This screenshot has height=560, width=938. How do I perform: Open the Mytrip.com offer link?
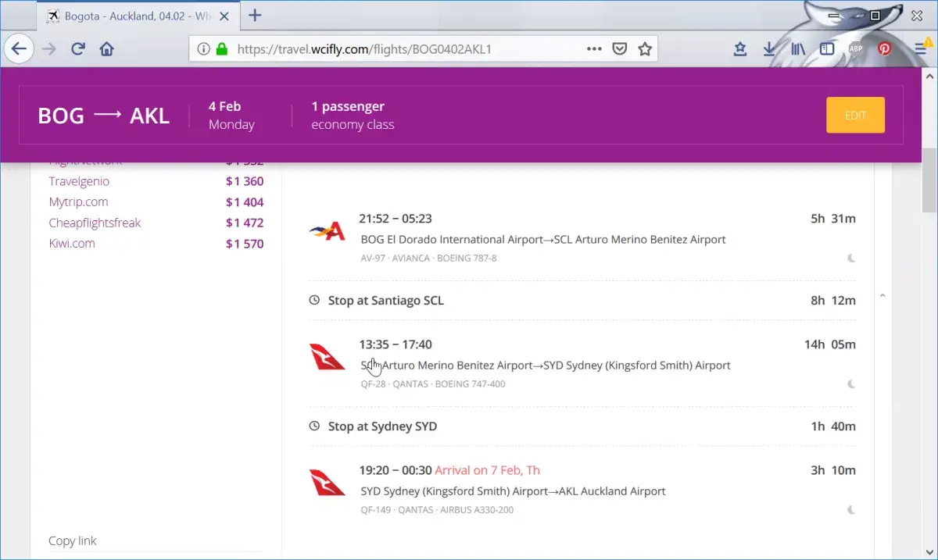(x=78, y=202)
